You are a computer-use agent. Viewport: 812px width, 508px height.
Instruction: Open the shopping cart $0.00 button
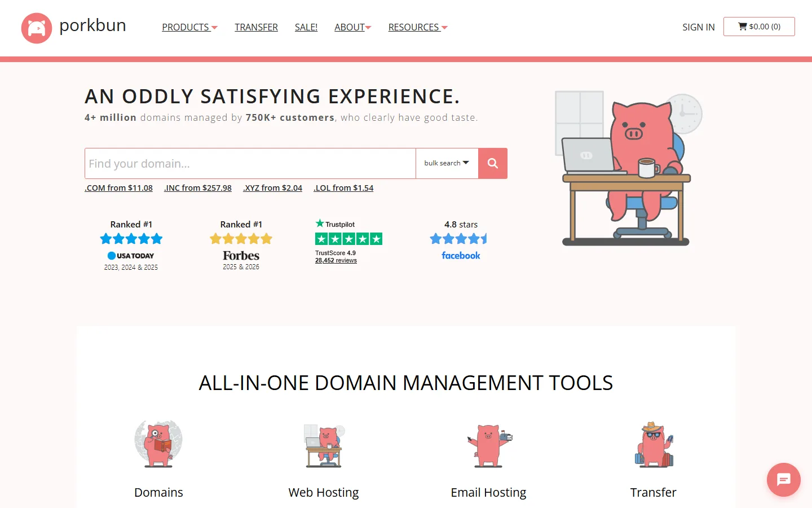coord(759,27)
